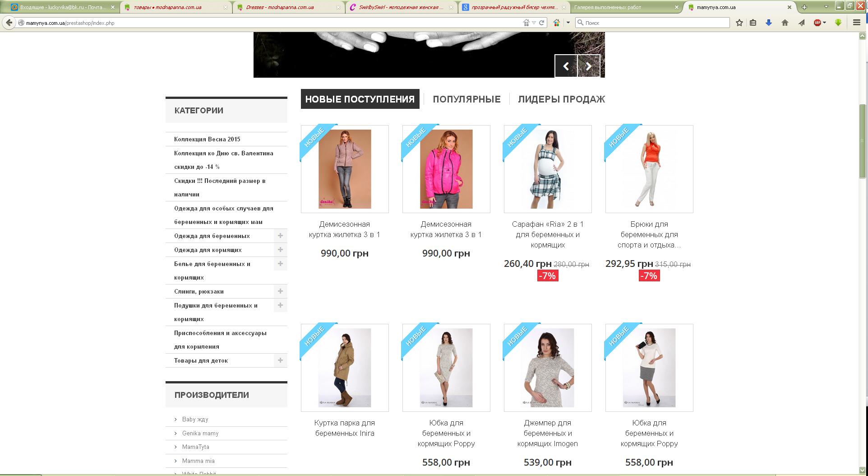Open Коллекция Весна 2015 category
This screenshot has height=476, width=868.
[x=207, y=139]
